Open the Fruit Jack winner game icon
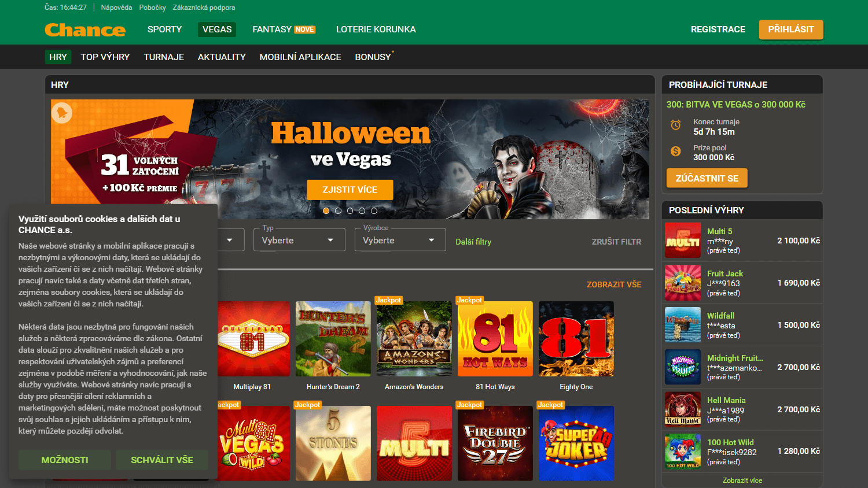 [x=683, y=283]
